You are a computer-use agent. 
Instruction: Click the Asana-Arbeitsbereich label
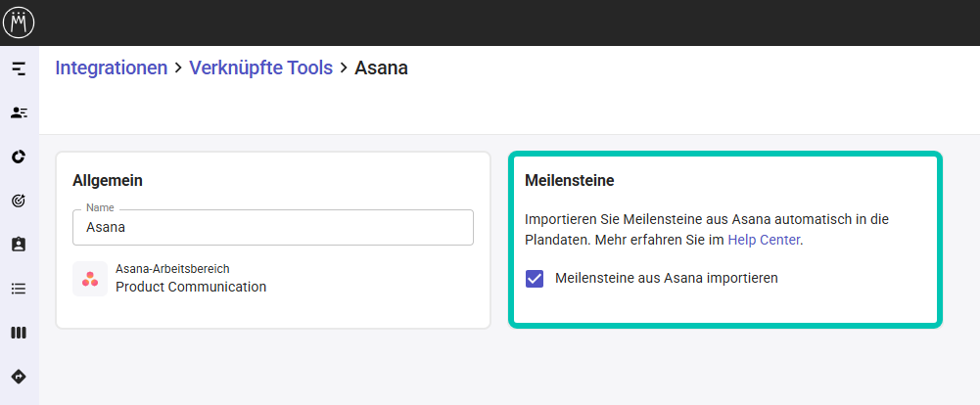(x=172, y=269)
